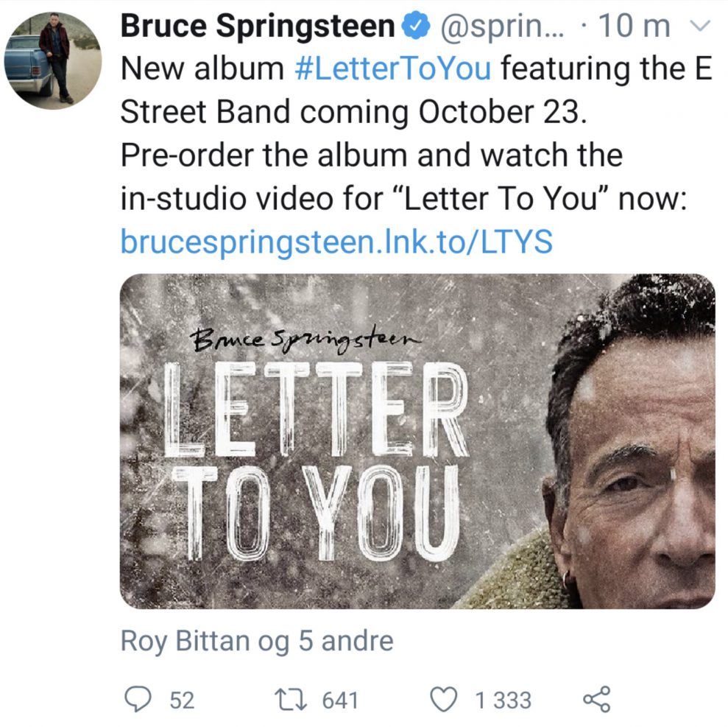Click "Roy Bittan og 5 andre"

pos(257,641)
